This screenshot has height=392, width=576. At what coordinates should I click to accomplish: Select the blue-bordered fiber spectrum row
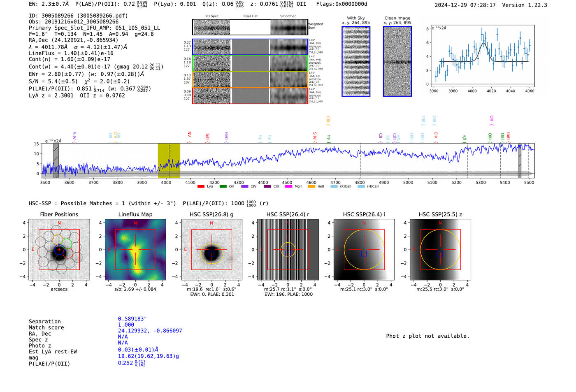coord(250,47)
